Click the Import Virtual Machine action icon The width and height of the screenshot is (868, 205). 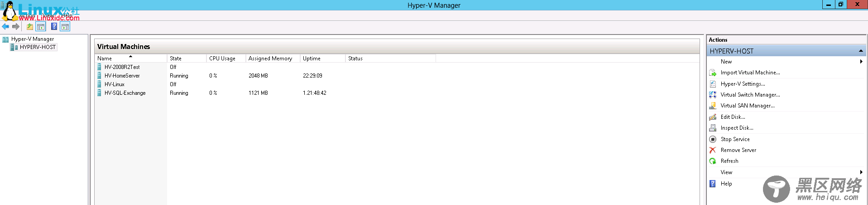(x=713, y=73)
